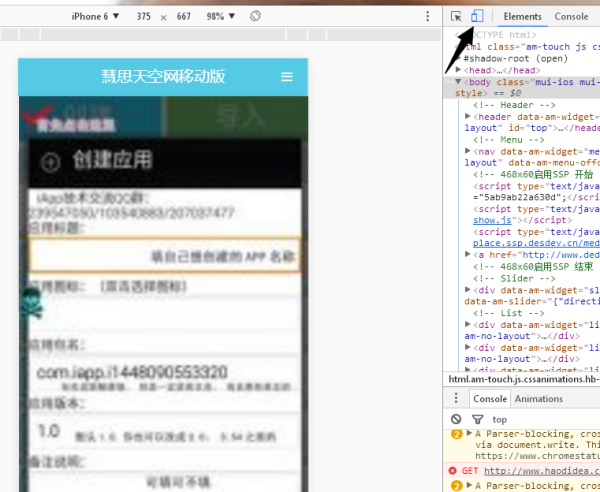Expand the first Parser-blocking warning message
600x492 pixels.
tap(470, 433)
